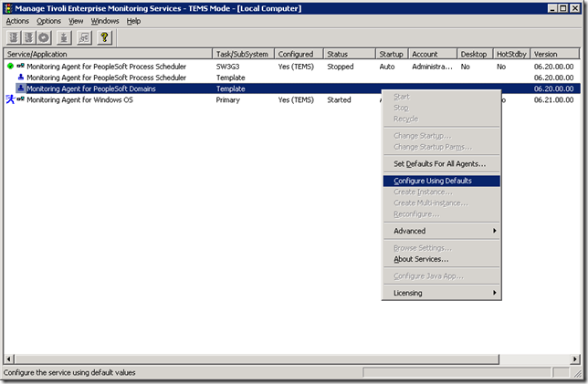Click the Desktop column header
This screenshot has width=588, height=384.
[x=475, y=54]
